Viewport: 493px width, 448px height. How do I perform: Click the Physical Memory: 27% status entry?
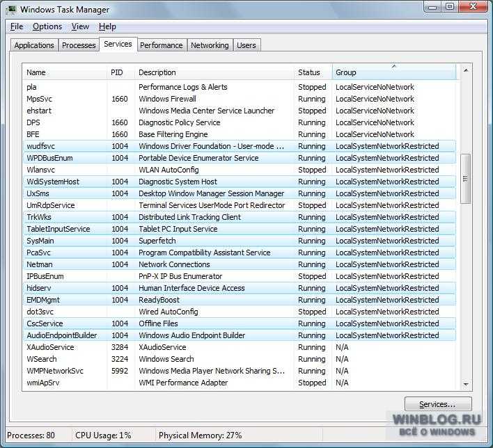click(x=201, y=435)
